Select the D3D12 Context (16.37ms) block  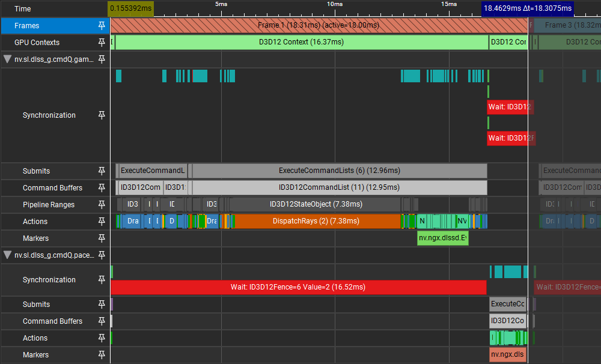[302, 42]
